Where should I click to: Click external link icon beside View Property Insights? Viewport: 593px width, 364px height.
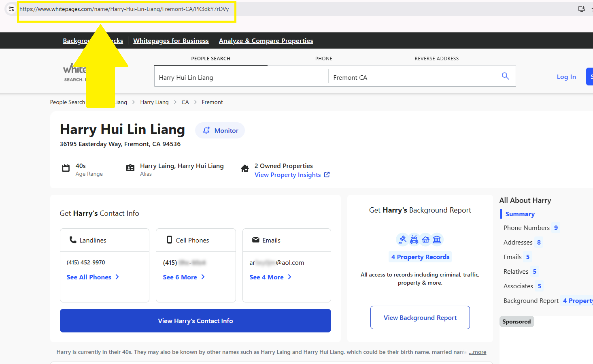pyautogui.click(x=327, y=175)
